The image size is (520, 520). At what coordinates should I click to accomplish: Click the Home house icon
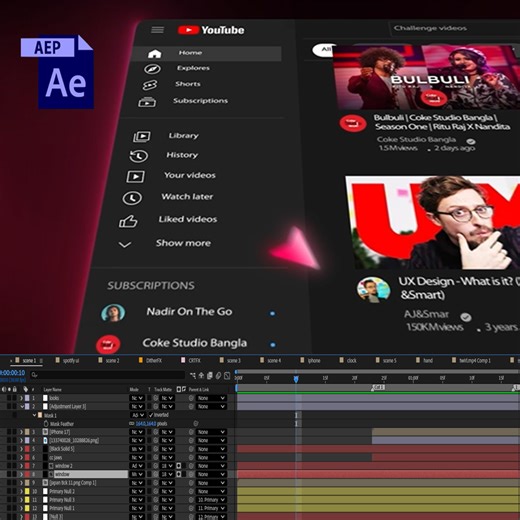[x=155, y=54]
